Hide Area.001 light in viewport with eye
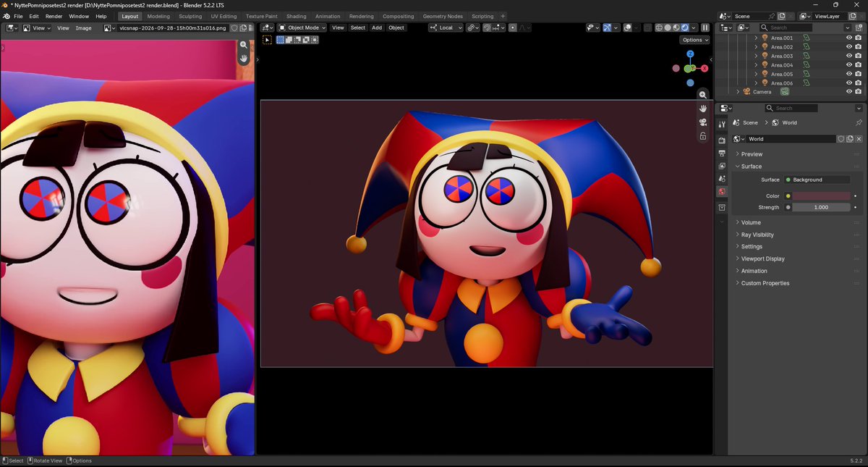 click(x=849, y=38)
